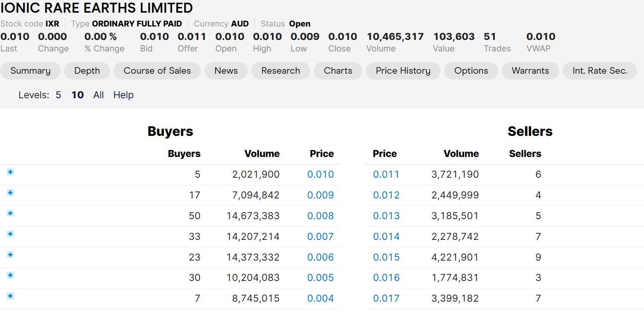Screen dimensions: 644x312
Task: Click buyer price 0.010 link
Action: [x=320, y=175]
